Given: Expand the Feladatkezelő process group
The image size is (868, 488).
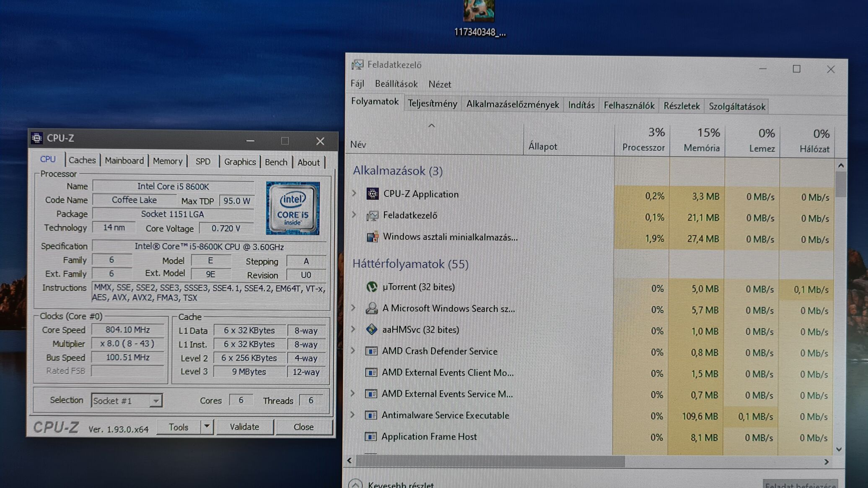Looking at the screenshot, I should [x=354, y=214].
